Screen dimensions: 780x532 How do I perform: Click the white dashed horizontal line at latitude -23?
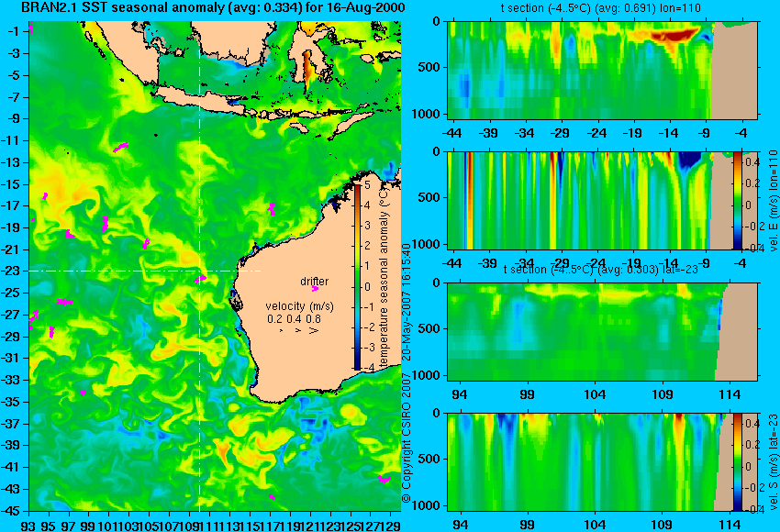point(145,271)
